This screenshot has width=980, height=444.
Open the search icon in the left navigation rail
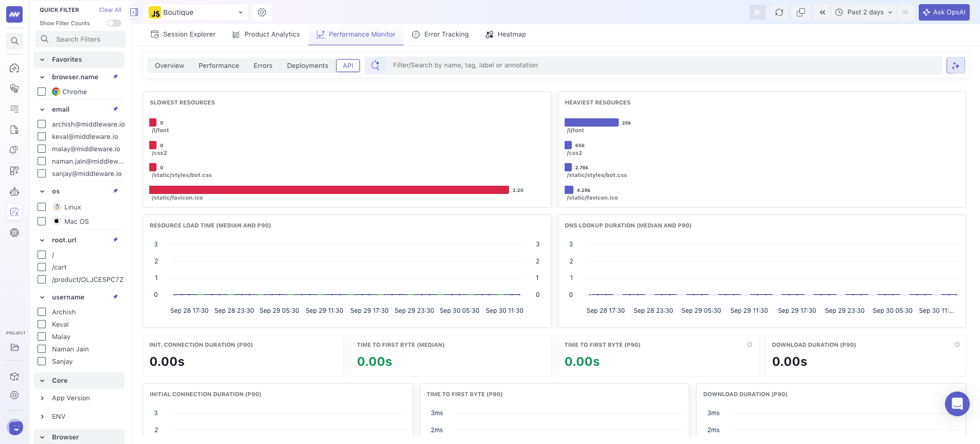[14, 41]
